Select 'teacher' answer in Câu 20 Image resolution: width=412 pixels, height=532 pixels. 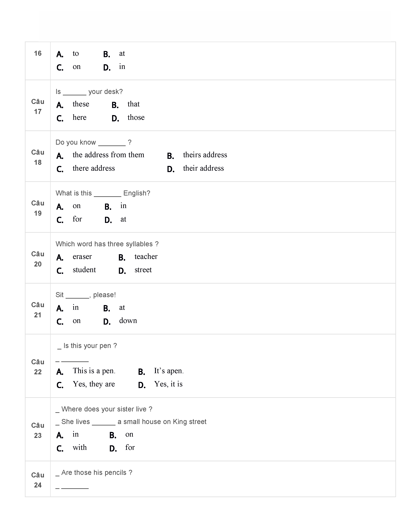146,257
